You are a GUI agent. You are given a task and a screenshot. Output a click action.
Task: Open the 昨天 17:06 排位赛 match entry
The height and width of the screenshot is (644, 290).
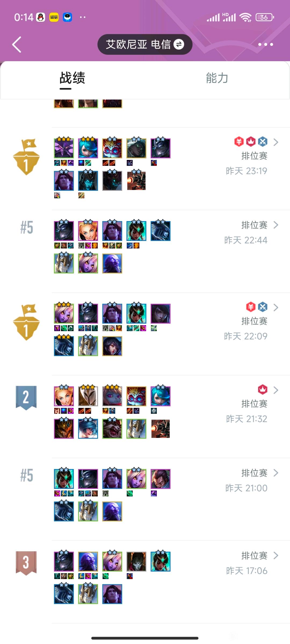point(254,555)
